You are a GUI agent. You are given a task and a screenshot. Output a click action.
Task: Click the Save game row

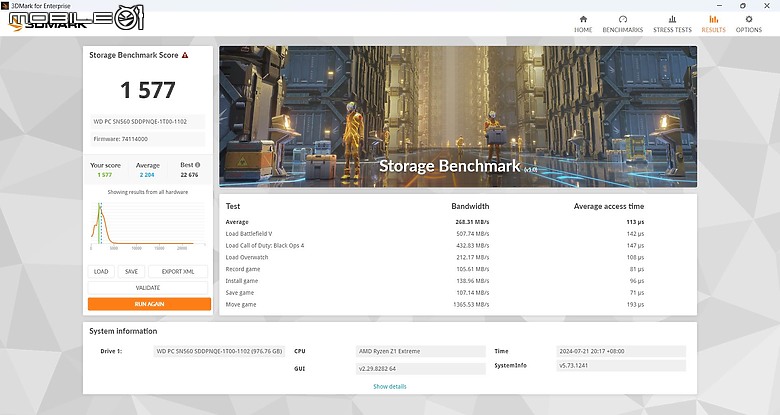click(435, 293)
